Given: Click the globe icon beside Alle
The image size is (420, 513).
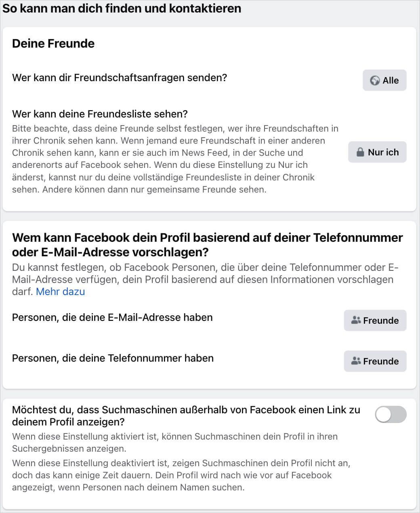Looking at the screenshot, I should pyautogui.click(x=375, y=81).
